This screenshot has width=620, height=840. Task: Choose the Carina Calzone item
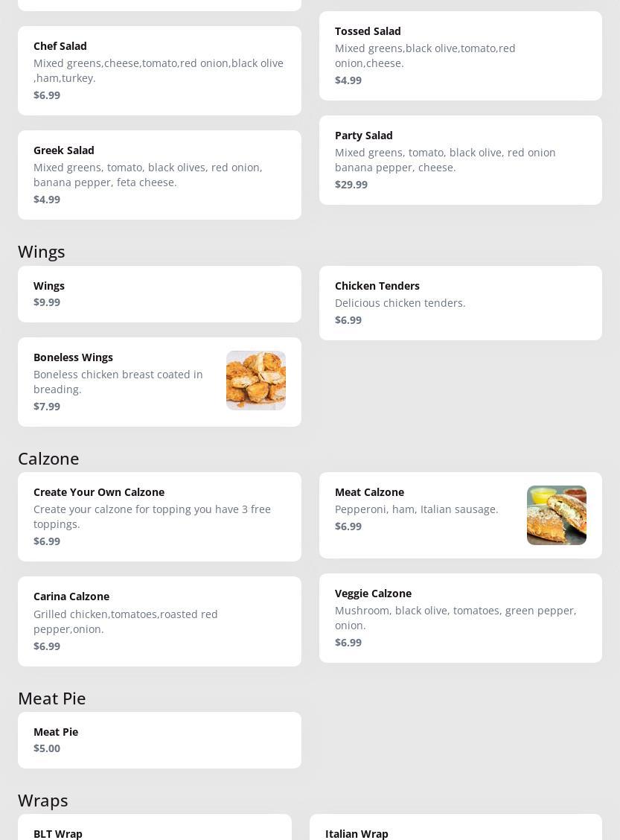coord(159,621)
